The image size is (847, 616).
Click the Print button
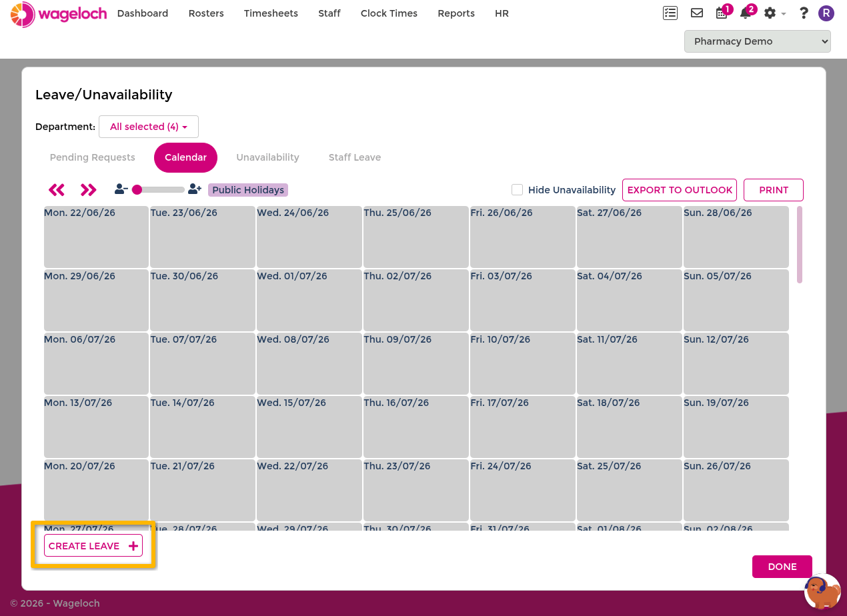tap(774, 190)
